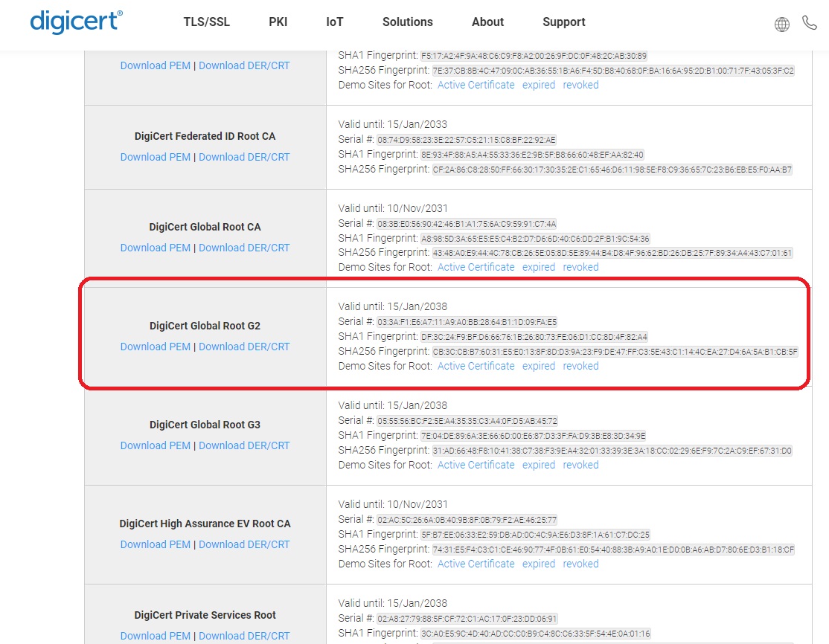Select the Global Root CA serial number value
This screenshot has width=829, height=644.
467,224
